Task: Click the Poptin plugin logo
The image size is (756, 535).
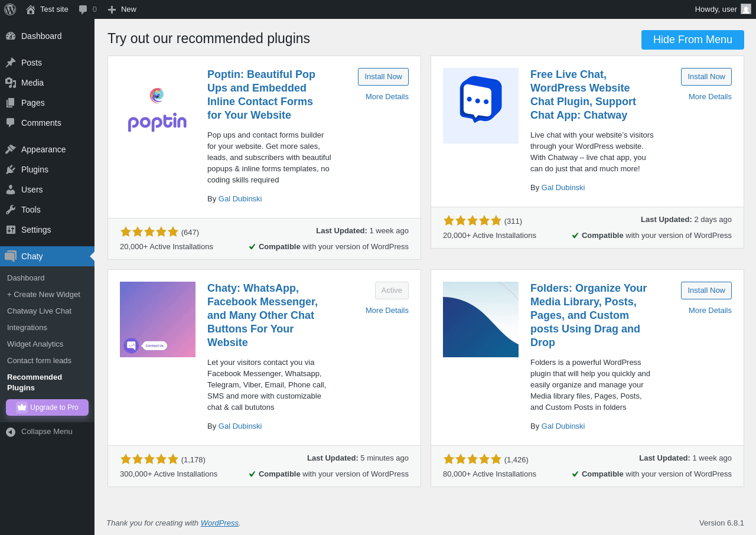Action: (157, 110)
